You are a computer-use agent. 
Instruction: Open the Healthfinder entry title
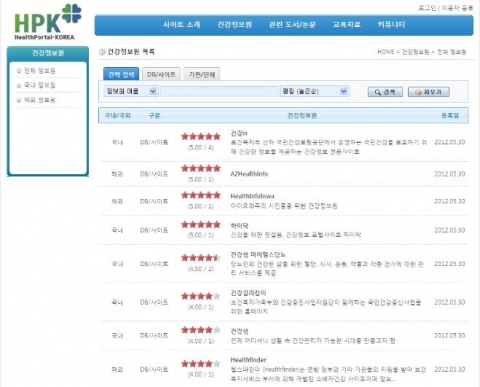tap(248, 360)
